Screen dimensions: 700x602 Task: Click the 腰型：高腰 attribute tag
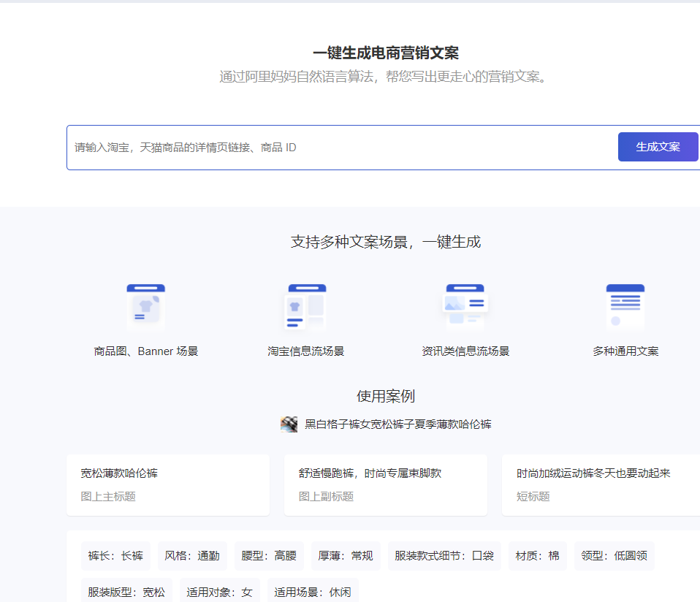pos(268,555)
